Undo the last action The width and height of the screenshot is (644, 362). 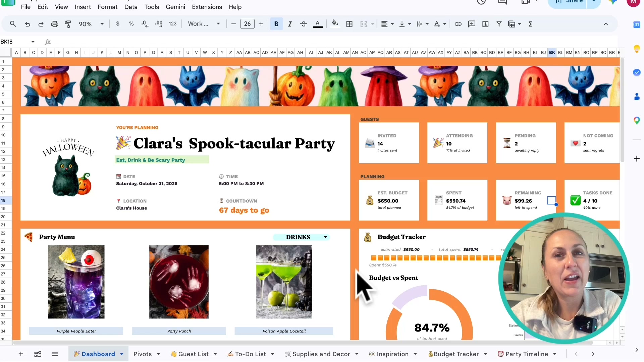pyautogui.click(x=28, y=24)
